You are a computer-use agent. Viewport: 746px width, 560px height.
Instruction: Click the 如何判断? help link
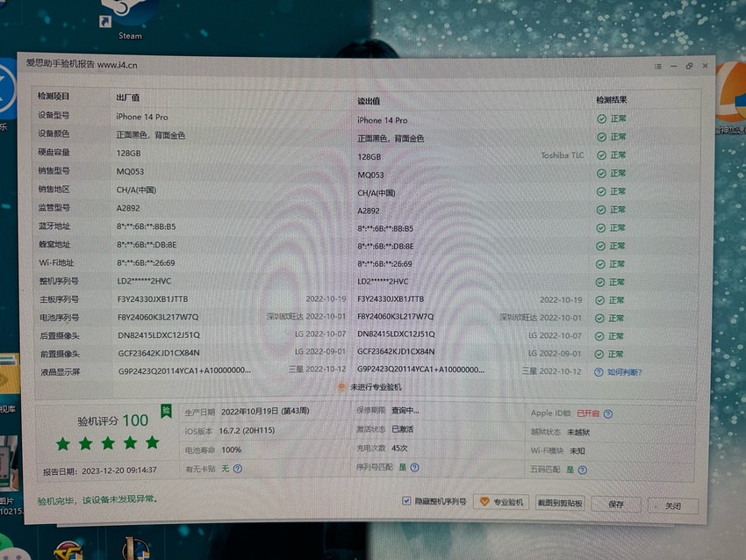pos(625,372)
